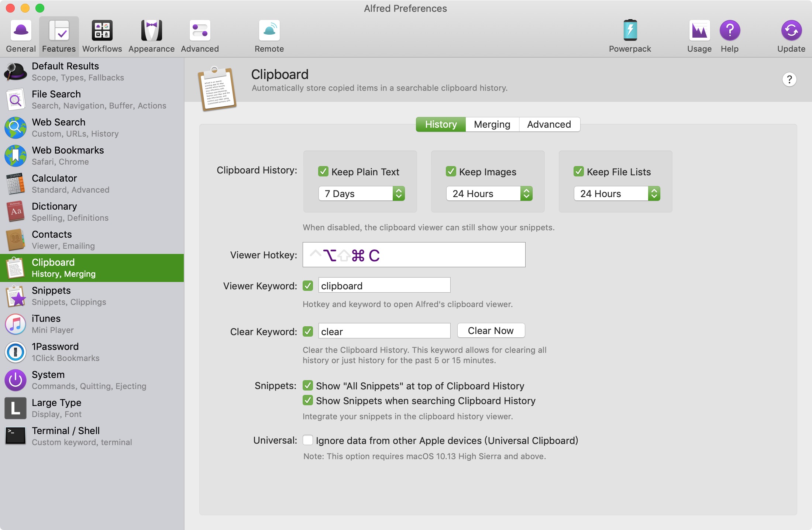Click the Viewer Hotkey field
Image resolution: width=812 pixels, height=530 pixels.
tap(414, 255)
